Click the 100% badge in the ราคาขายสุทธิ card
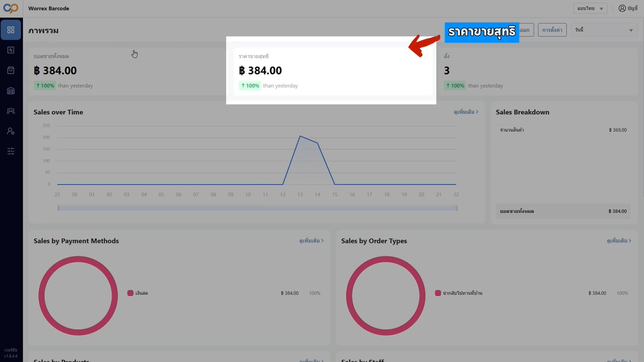Viewport: 644px width, 362px height. click(x=250, y=85)
